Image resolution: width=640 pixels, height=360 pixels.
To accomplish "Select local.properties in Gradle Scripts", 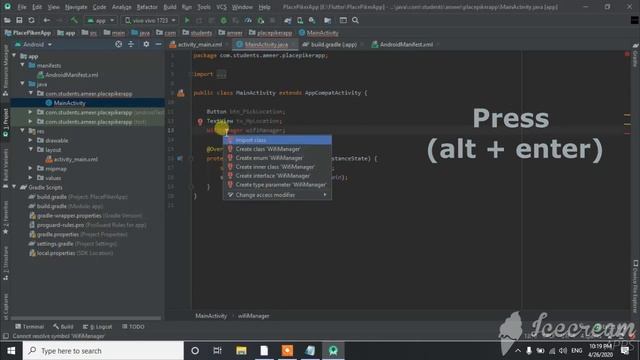I will tap(56, 253).
